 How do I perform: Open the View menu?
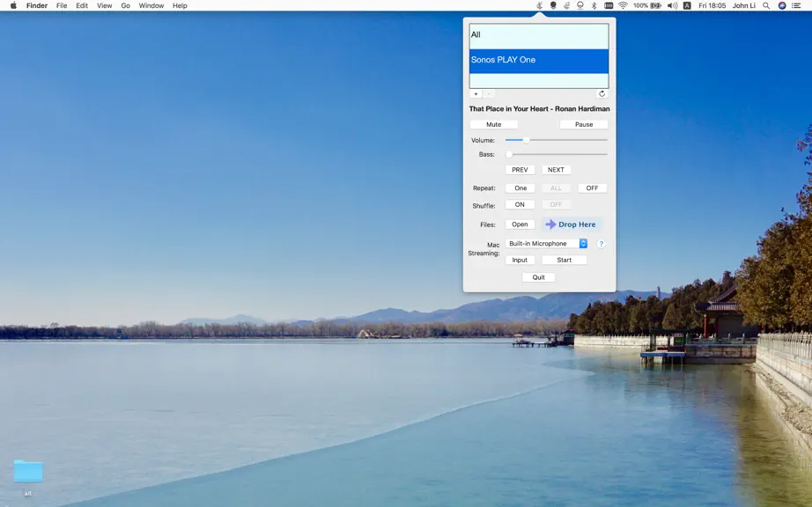104,5
